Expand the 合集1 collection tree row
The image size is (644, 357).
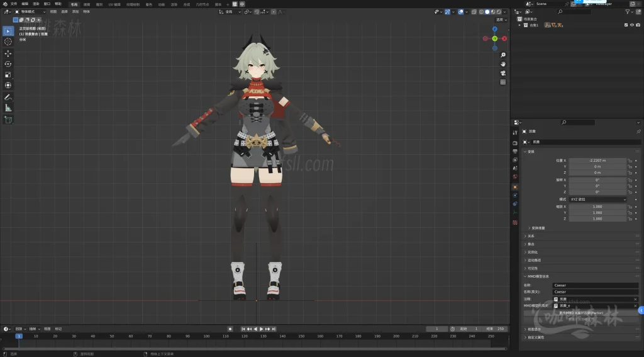[x=519, y=25]
